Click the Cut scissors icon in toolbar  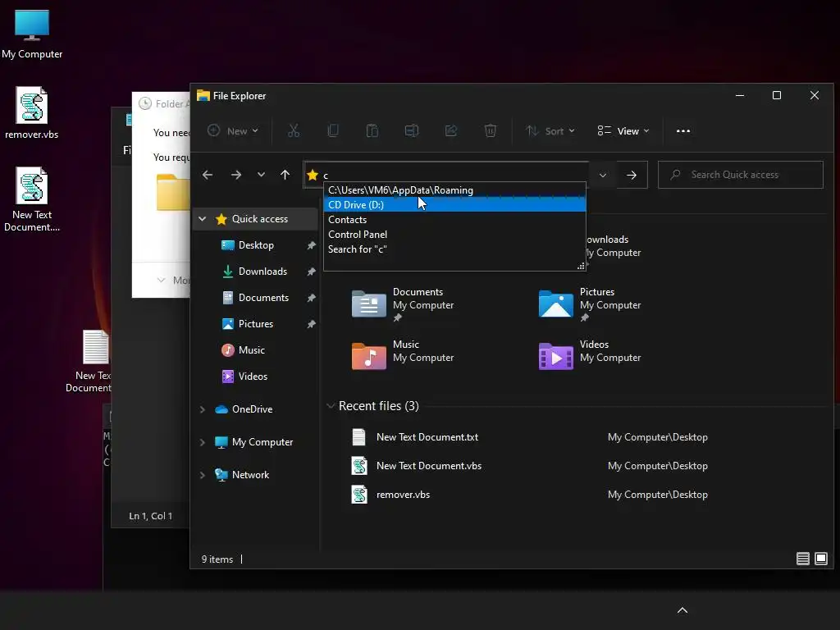tap(294, 130)
